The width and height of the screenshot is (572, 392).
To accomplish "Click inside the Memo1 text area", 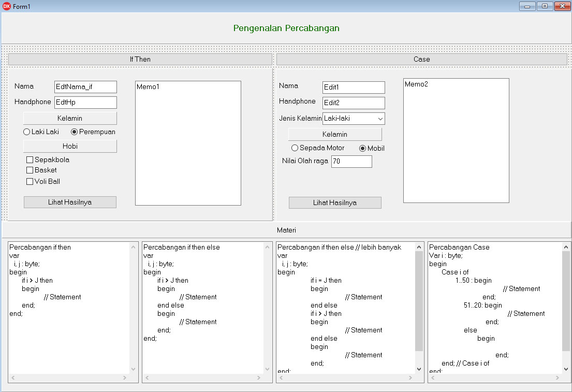I will [188, 143].
